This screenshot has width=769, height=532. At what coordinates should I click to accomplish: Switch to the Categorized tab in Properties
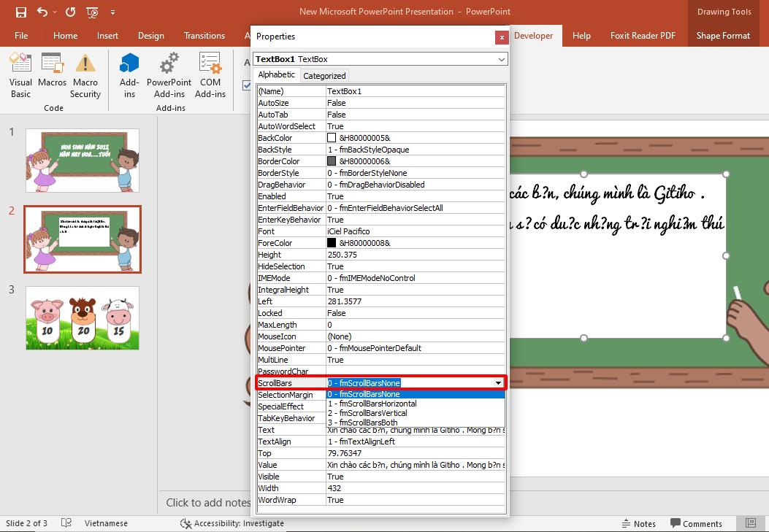click(x=324, y=75)
